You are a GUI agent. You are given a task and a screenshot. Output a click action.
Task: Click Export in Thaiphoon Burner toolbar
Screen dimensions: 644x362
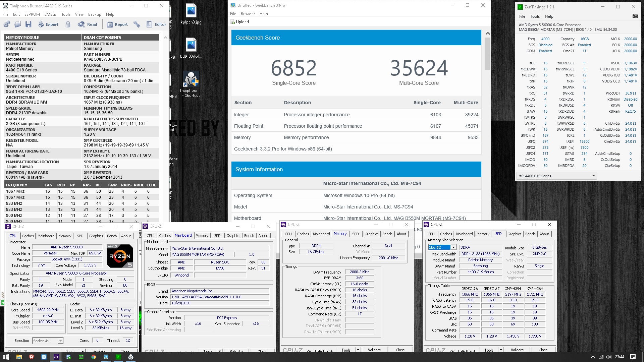click(48, 24)
